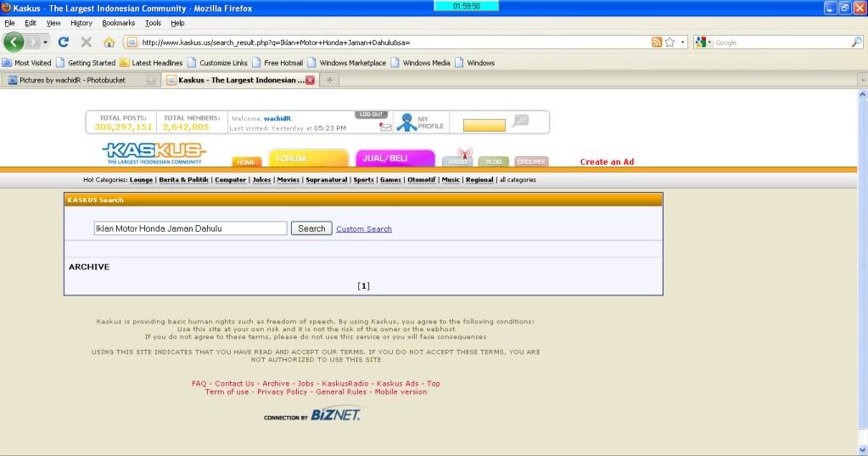Click the all categories link
The image size is (868, 456).
click(518, 179)
